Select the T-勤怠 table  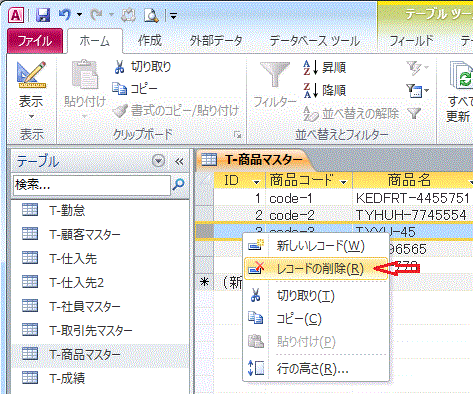click(100, 210)
